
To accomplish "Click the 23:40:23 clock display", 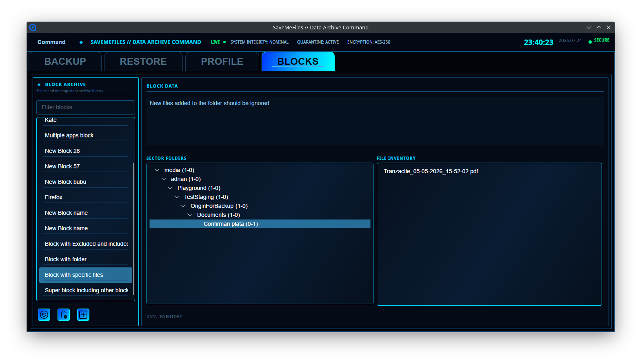I will point(538,42).
